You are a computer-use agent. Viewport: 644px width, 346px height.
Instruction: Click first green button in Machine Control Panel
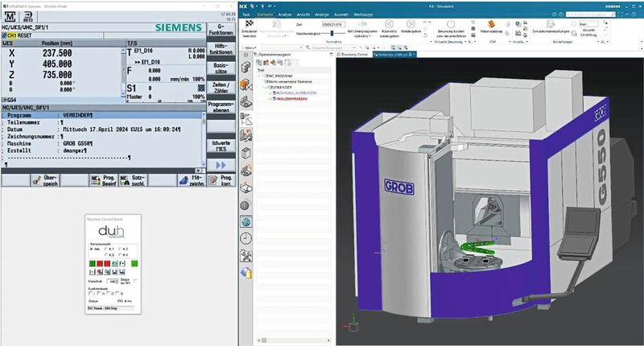[x=92, y=263]
